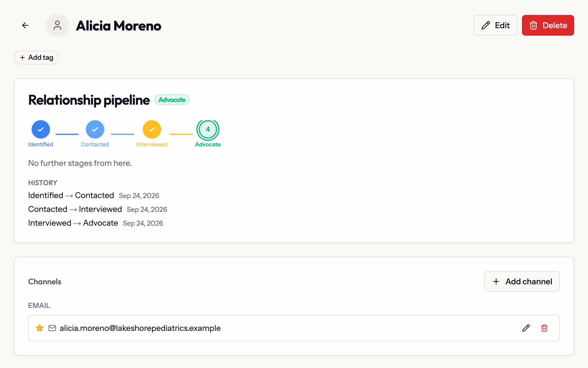Delete the email channel with trash icon

pos(544,328)
